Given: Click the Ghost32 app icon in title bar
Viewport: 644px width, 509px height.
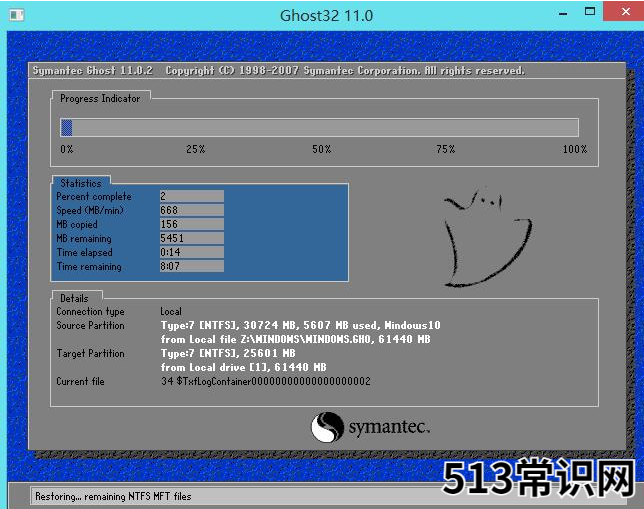Looking at the screenshot, I should tap(17, 15).
